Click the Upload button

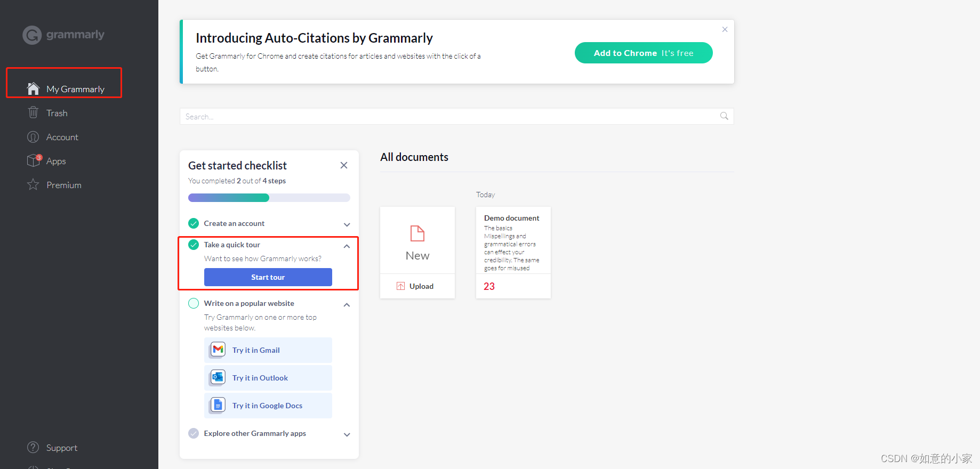pos(417,286)
